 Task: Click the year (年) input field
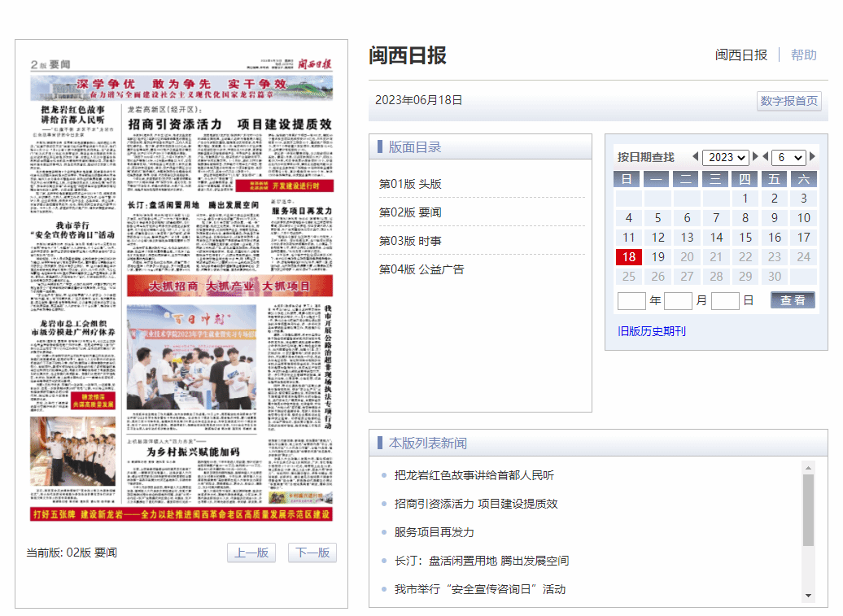coord(631,301)
